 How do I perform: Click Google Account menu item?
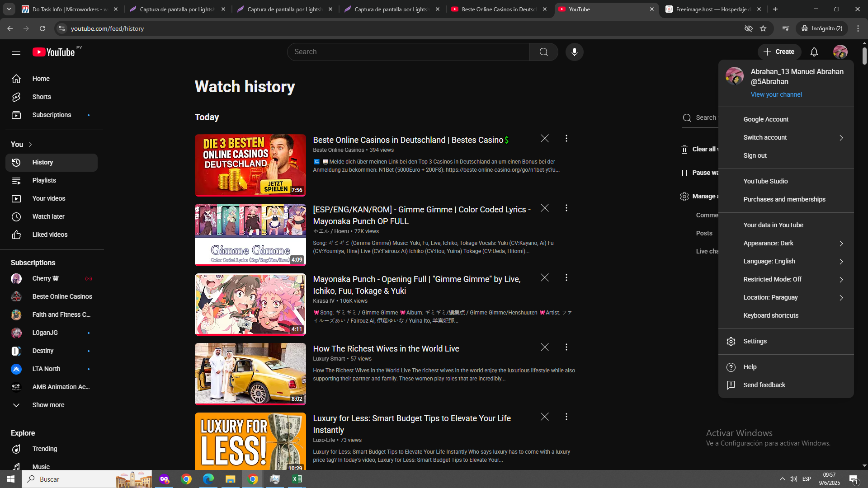tap(786, 120)
